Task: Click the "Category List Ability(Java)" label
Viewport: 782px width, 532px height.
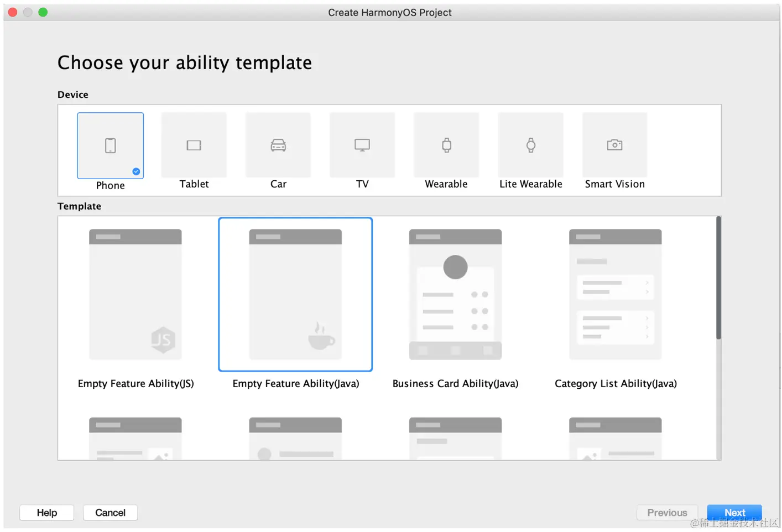Action: 616,384
